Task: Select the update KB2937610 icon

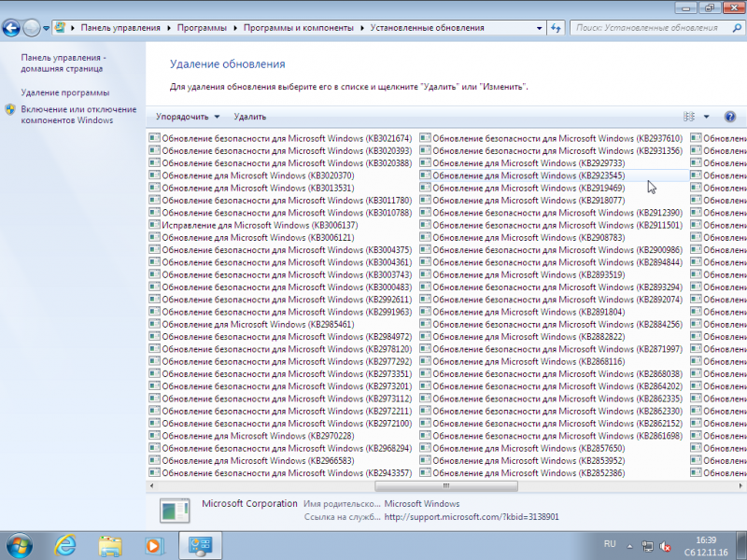Action: (x=425, y=138)
